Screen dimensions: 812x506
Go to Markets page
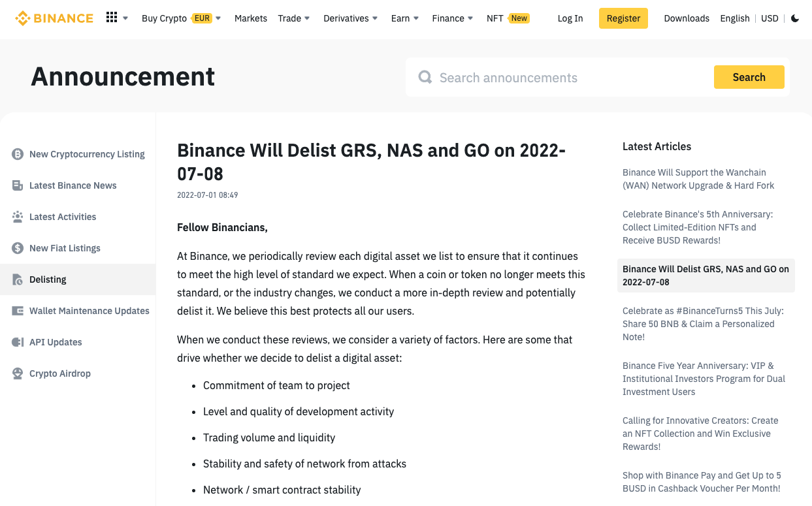[251, 18]
